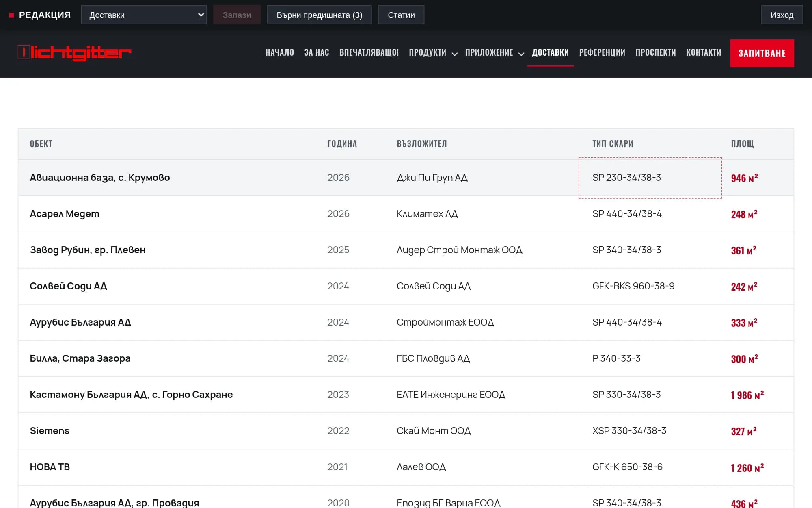Click the ПЛОЩ column header
The height and width of the screenshot is (508, 812).
point(742,144)
